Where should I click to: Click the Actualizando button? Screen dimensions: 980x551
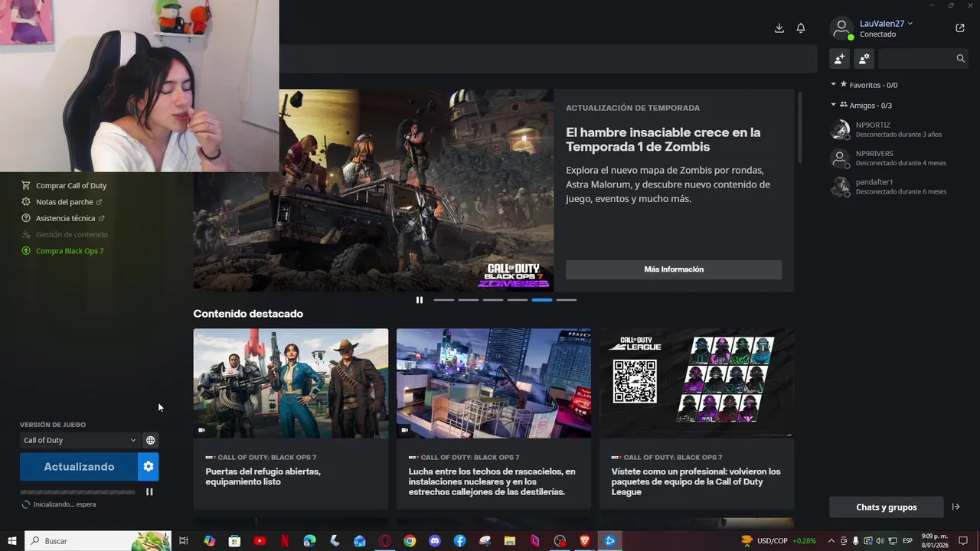pyautogui.click(x=79, y=467)
